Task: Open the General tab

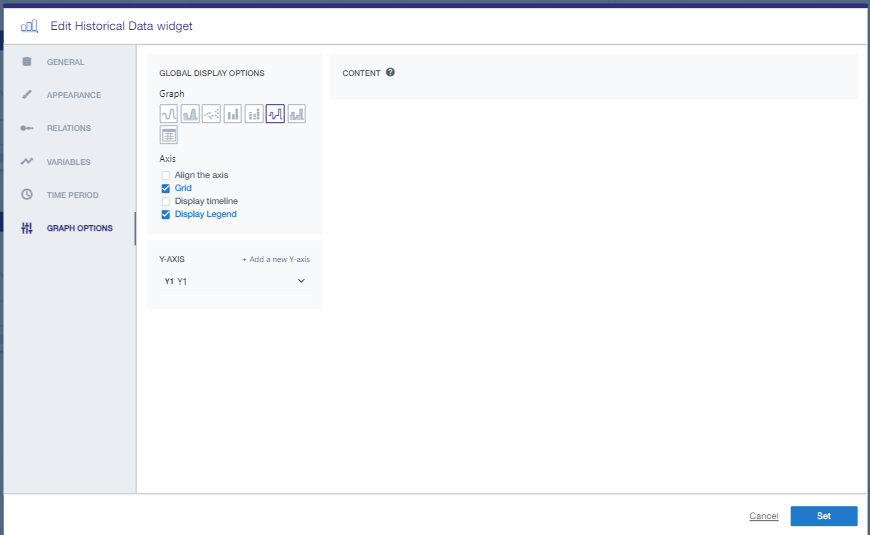Action: click(70, 62)
